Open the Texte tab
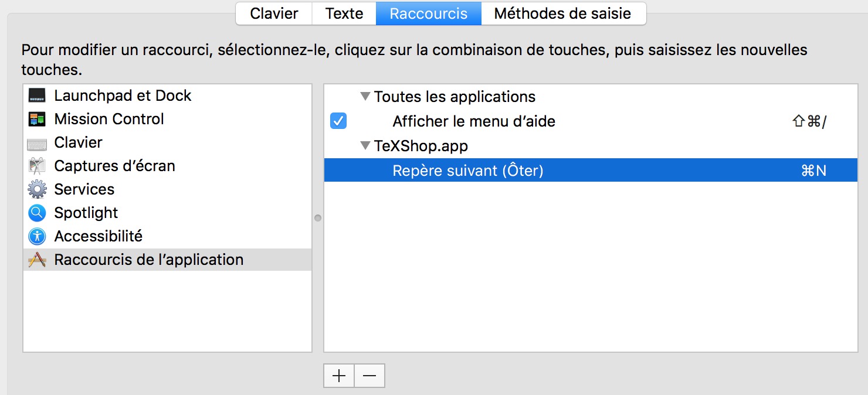 344,13
